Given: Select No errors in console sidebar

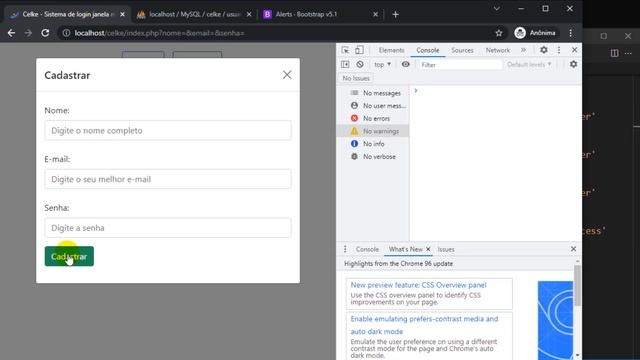Looking at the screenshot, I should point(373,118).
